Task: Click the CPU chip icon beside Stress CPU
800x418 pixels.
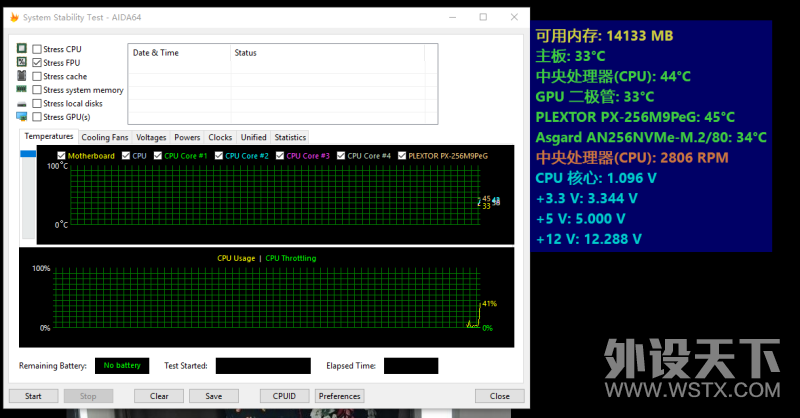Action: click(x=21, y=48)
